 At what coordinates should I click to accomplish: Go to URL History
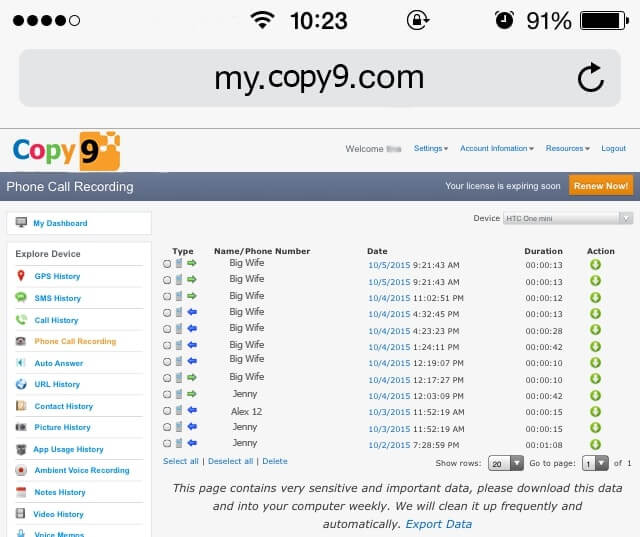[57, 384]
